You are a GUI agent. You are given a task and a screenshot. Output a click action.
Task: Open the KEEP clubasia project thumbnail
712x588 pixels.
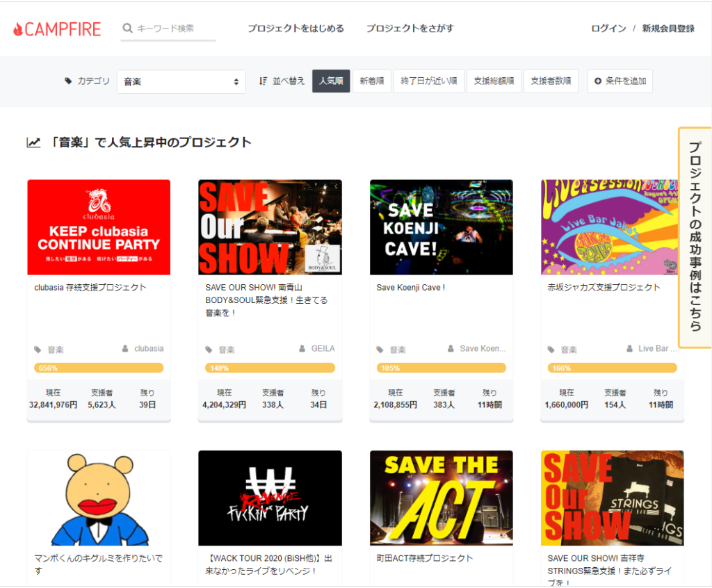99,227
